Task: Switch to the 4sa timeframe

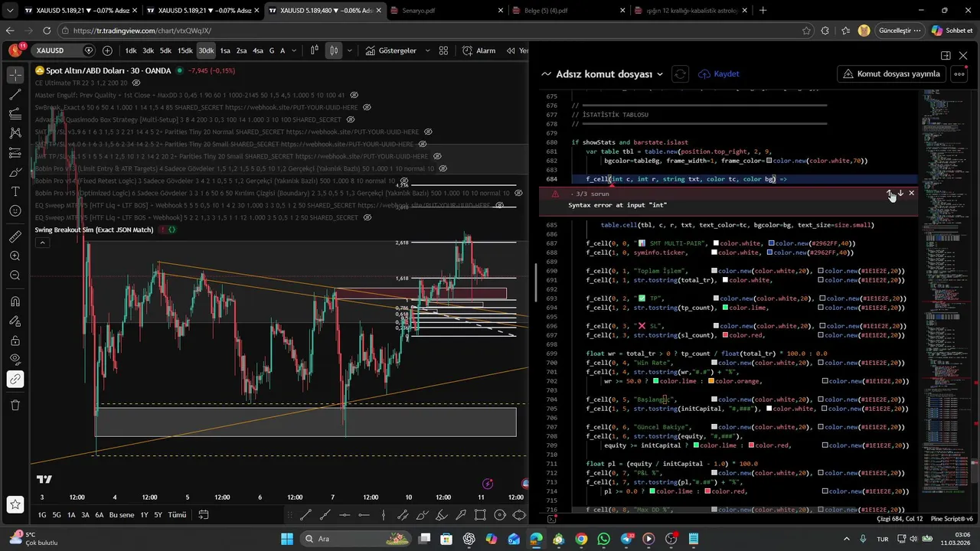Action: (258, 51)
